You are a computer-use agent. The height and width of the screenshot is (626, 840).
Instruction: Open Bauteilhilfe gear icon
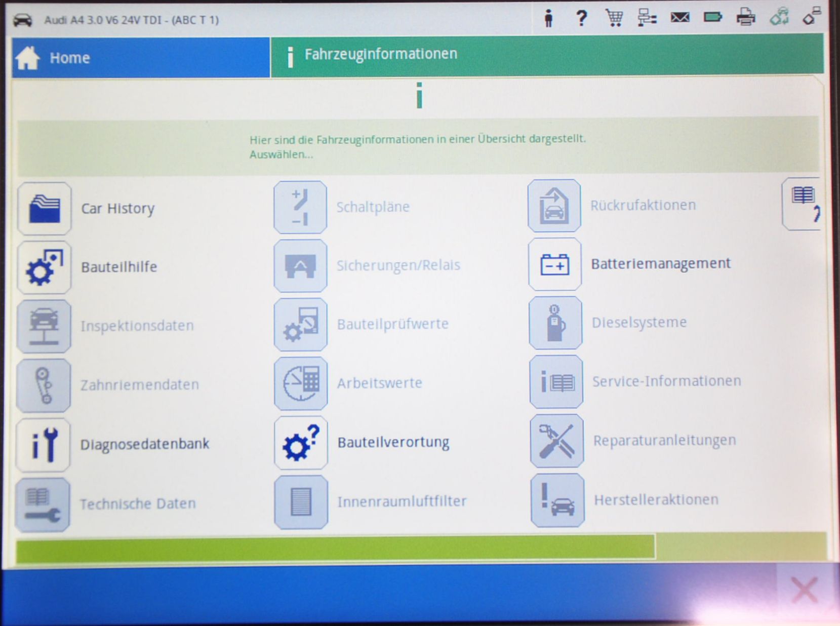point(44,267)
